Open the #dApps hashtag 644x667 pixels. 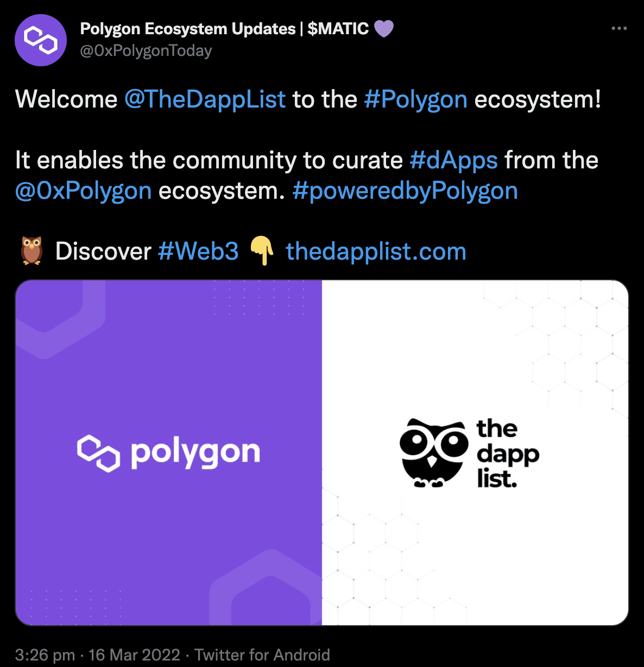click(x=453, y=160)
